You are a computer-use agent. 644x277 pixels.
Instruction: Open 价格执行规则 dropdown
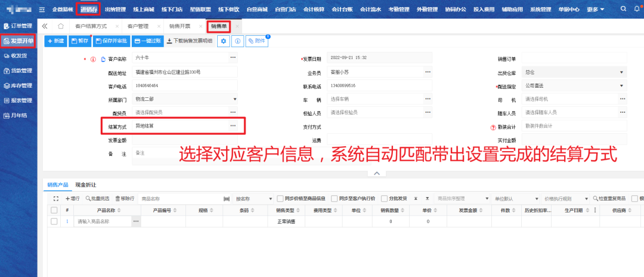tap(565, 199)
